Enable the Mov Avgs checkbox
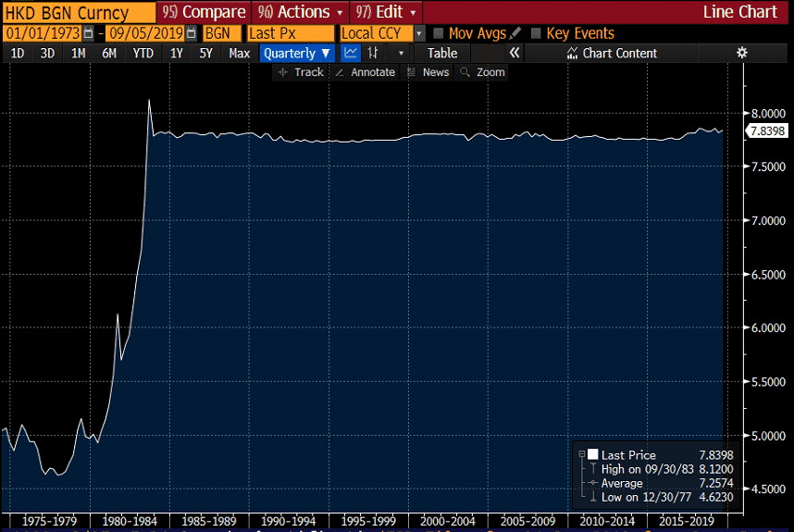Screen dimensions: 794x532 [439, 33]
